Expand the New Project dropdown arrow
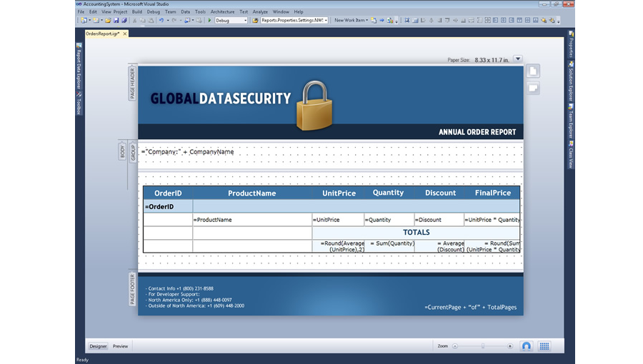 [x=89, y=20]
